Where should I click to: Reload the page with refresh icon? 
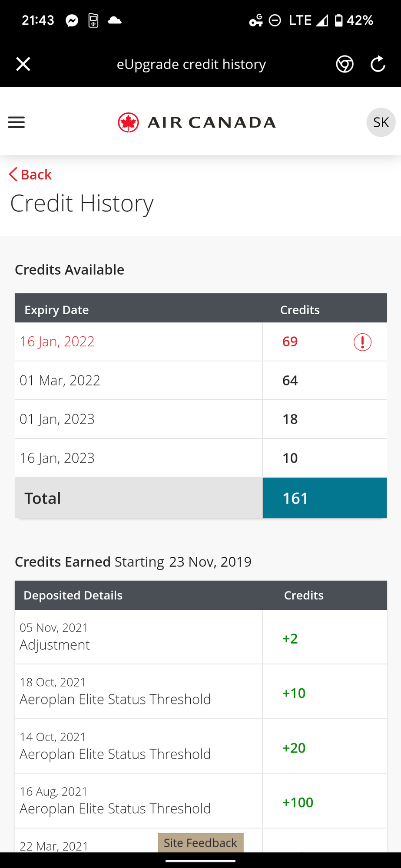[378, 64]
